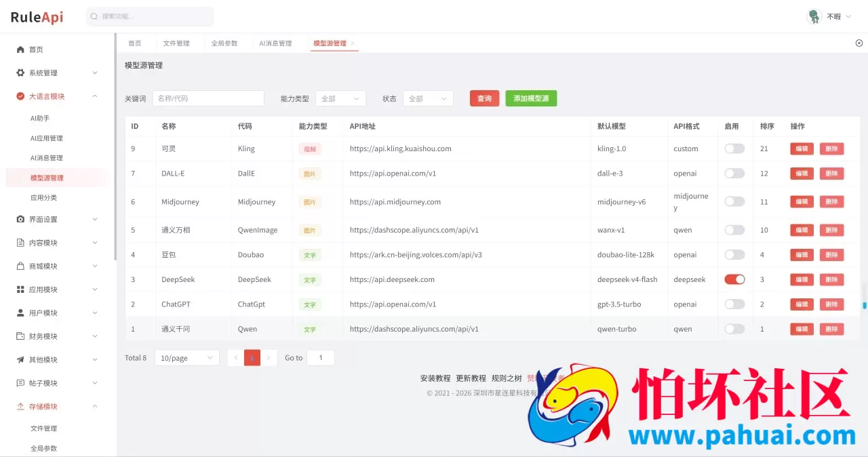Enable the Midjourney model source switch

pyautogui.click(x=734, y=201)
